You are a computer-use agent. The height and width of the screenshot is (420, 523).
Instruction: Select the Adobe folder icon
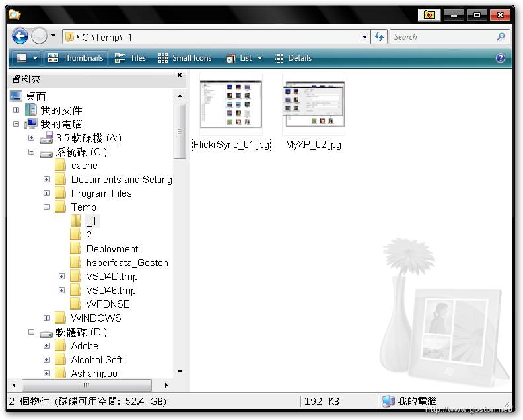coord(60,345)
